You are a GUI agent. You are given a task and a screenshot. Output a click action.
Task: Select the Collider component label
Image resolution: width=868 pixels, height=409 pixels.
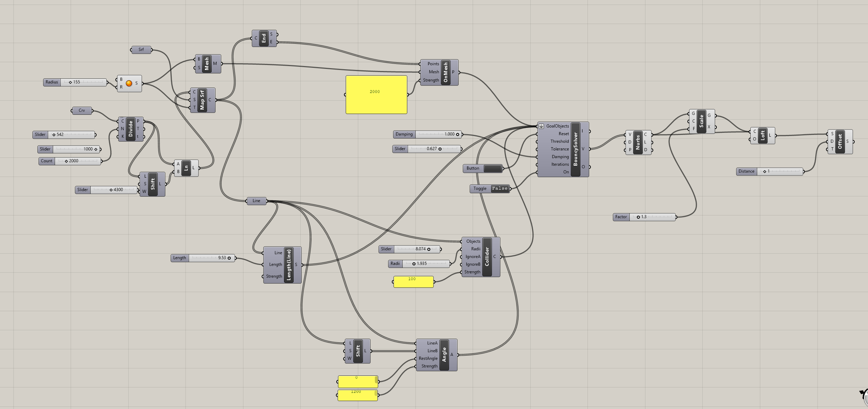pyautogui.click(x=487, y=257)
